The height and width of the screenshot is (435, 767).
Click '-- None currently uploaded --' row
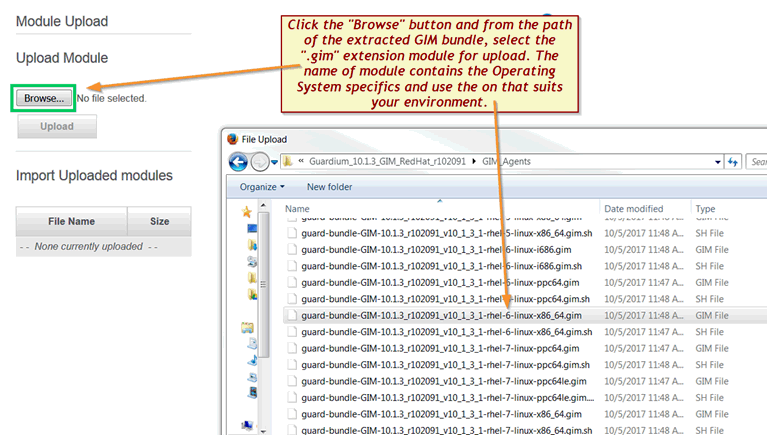[x=103, y=246]
